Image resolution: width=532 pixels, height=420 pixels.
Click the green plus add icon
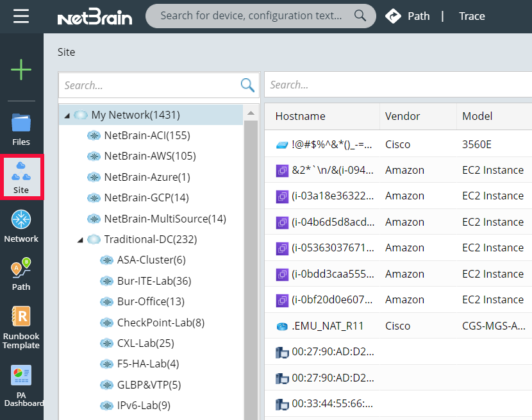pos(21,70)
